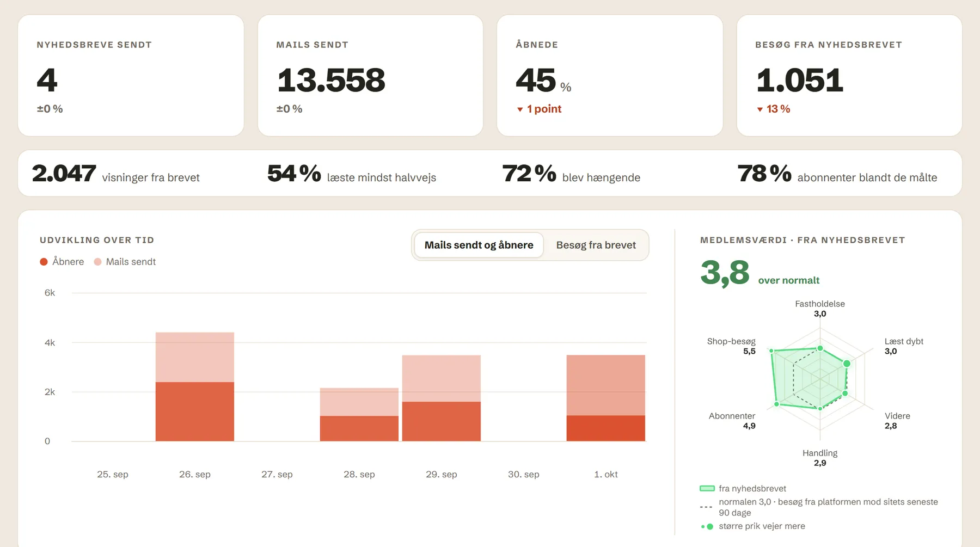Select the 'Mails sendt og åbnere' tab
The image size is (980, 547).
479,245
